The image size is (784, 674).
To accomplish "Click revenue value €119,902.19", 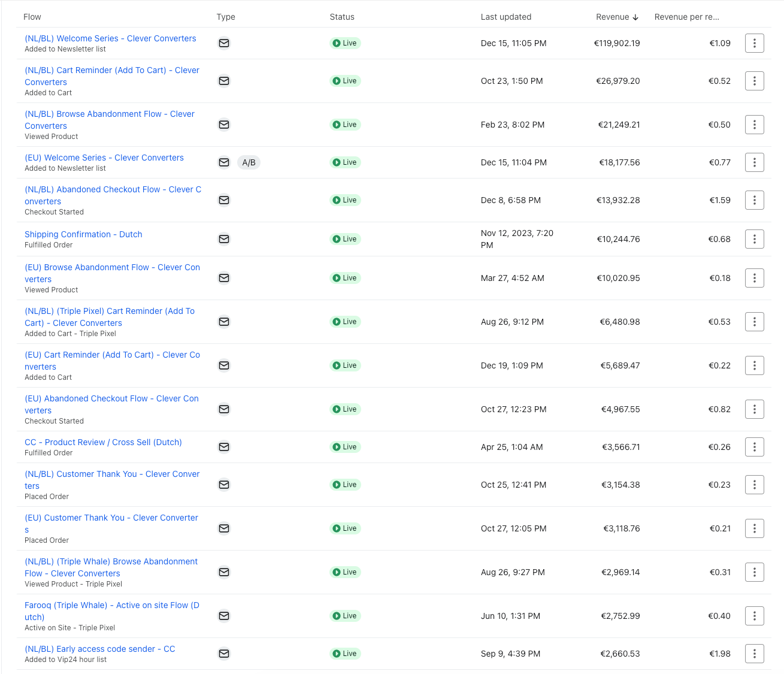I will click(x=617, y=43).
